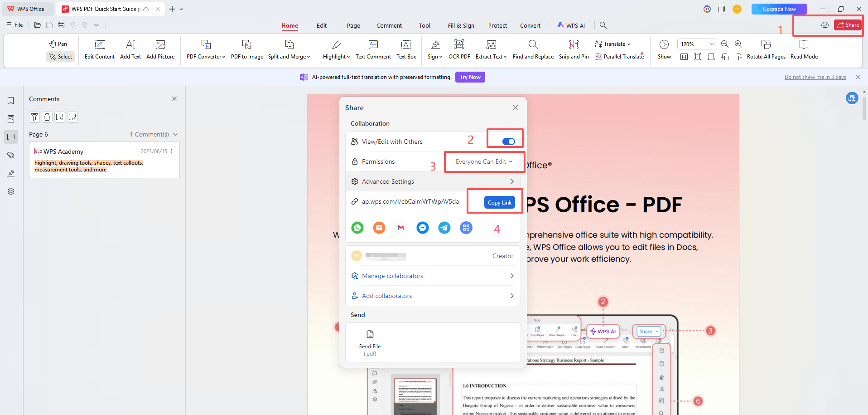
Task: Click the WhatsApp share icon
Action: pos(357,228)
